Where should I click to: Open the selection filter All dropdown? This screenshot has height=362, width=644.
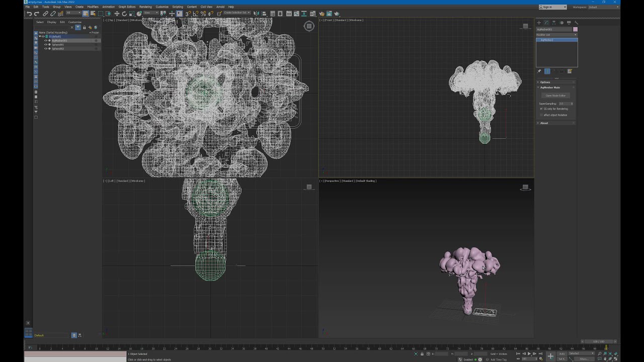pyautogui.click(x=73, y=14)
